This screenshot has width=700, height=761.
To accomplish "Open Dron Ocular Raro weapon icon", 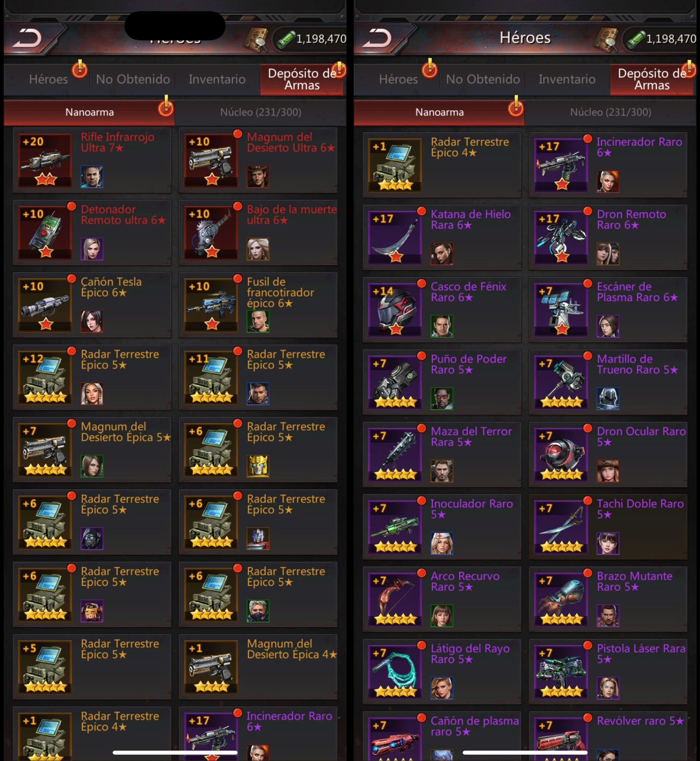I will pyautogui.click(x=561, y=455).
